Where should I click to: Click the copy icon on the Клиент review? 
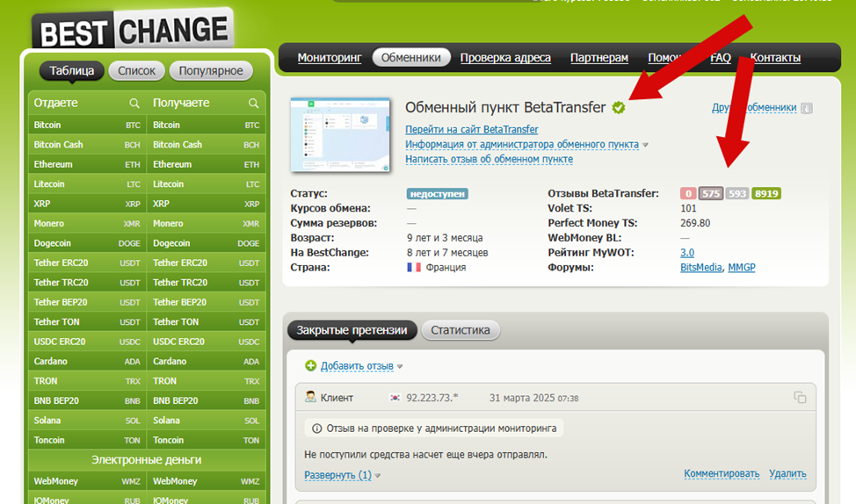[x=800, y=398]
